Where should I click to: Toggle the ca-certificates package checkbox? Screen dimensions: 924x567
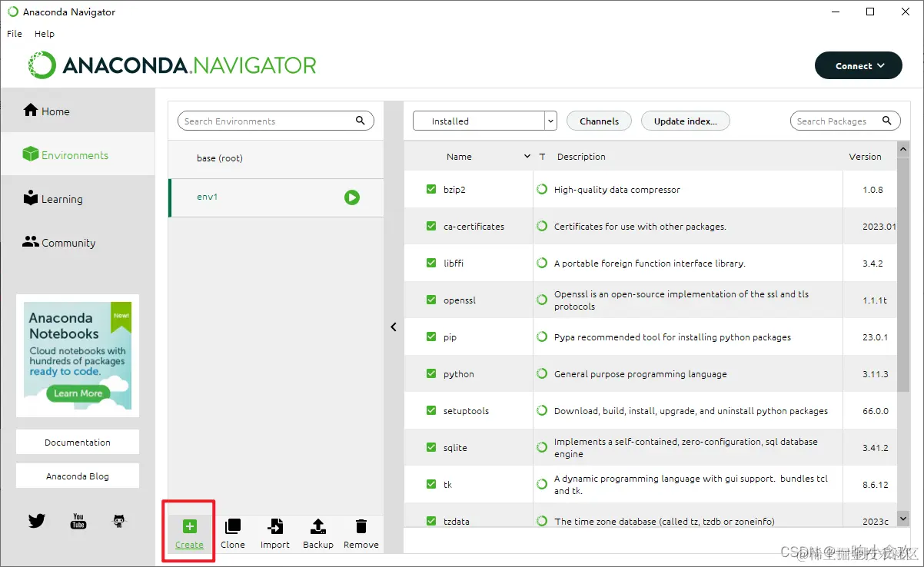point(431,226)
